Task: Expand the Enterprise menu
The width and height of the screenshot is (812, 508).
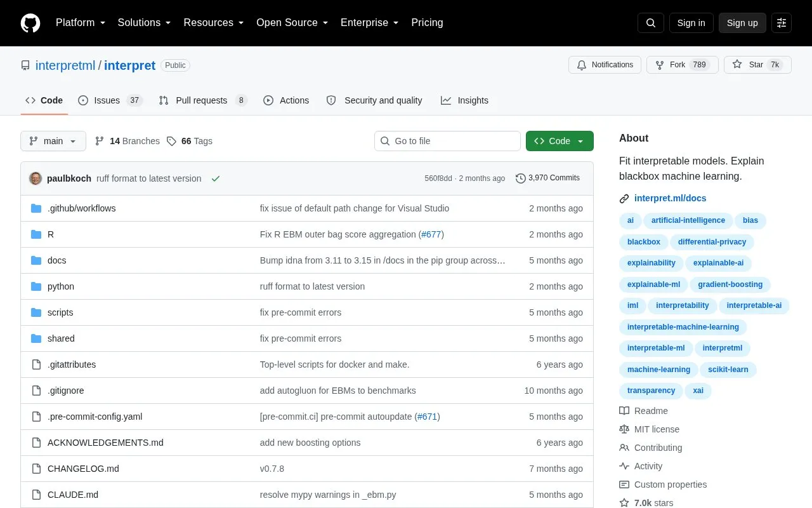Action: (x=370, y=23)
